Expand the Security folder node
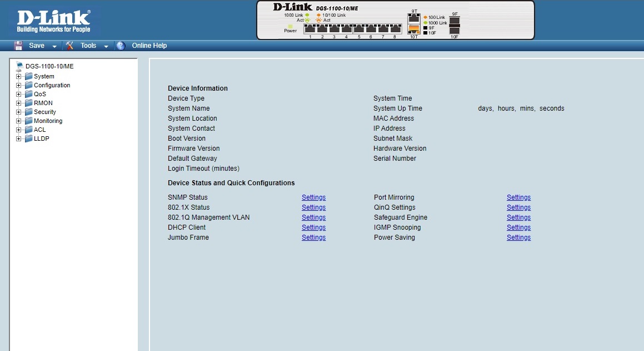The image size is (644, 351). coord(19,112)
